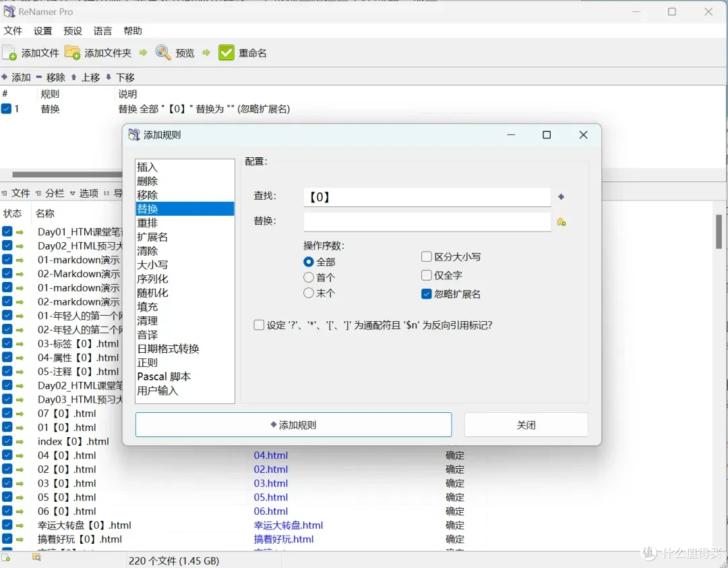
Task: Click in the 替换 input field
Action: pos(427,222)
